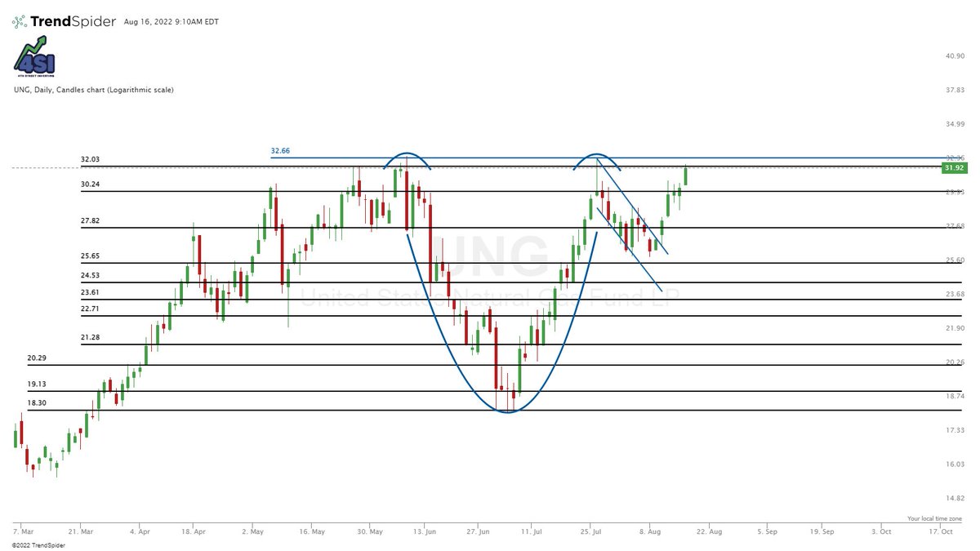The height and width of the screenshot is (551, 980).
Task: Select the blue 32.66 resistance label
Action: coord(280,151)
